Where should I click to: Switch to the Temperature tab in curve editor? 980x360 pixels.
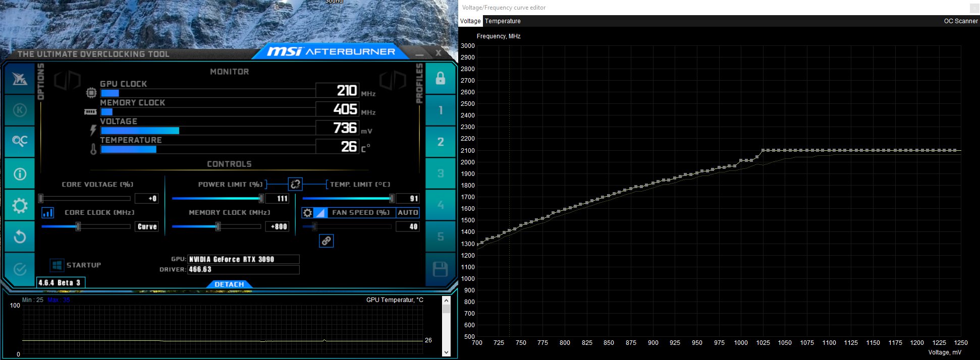[503, 21]
